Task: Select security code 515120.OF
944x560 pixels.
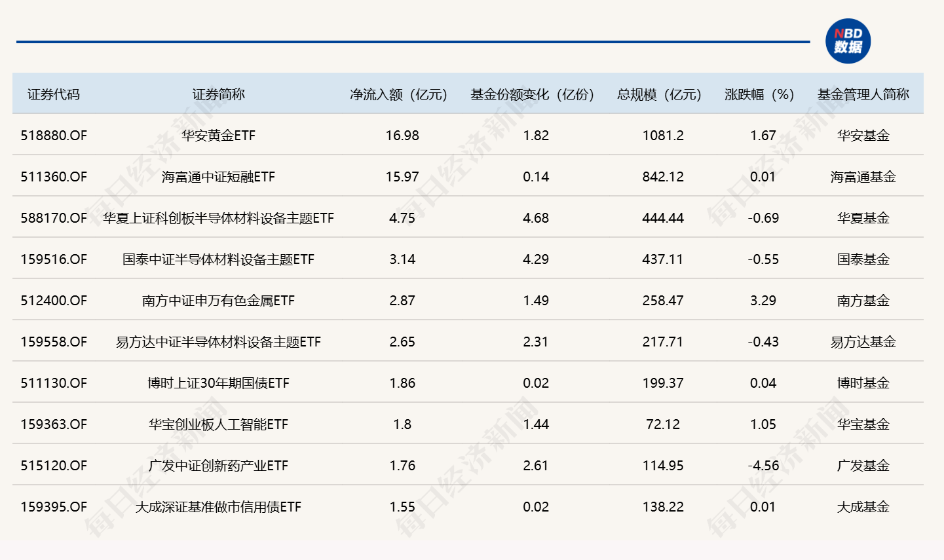Action: click(x=54, y=466)
